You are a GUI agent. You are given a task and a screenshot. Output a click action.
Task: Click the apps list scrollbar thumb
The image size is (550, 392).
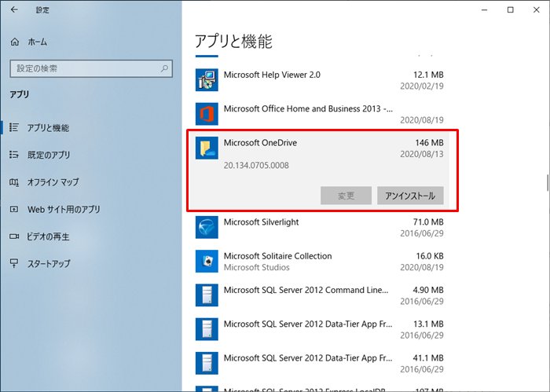[x=547, y=182]
